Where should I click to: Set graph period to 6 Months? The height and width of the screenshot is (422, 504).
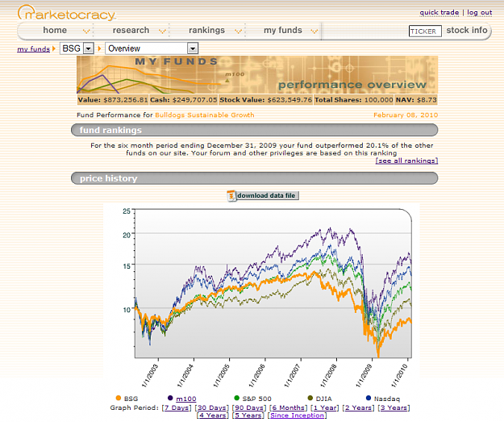coord(288,407)
